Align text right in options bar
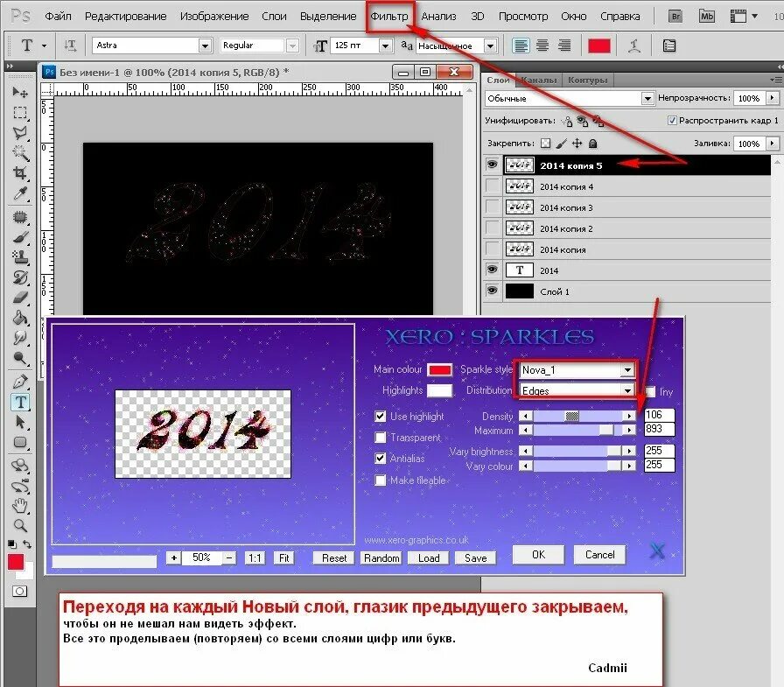The image size is (784, 687). 564,46
